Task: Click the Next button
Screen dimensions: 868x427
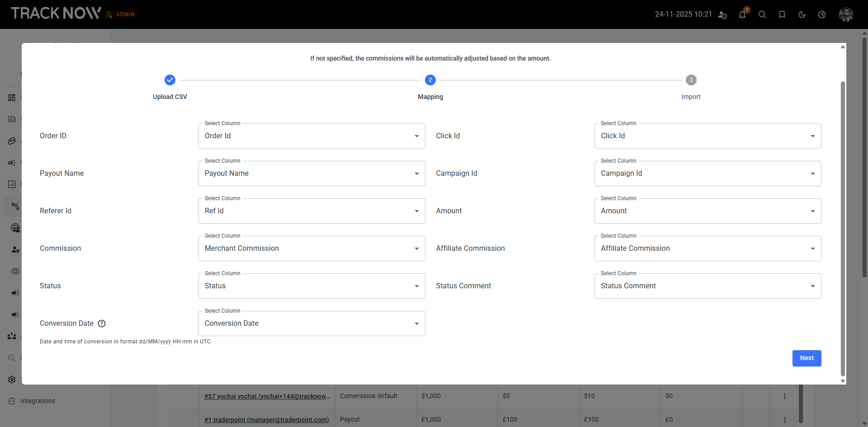Action: (807, 358)
